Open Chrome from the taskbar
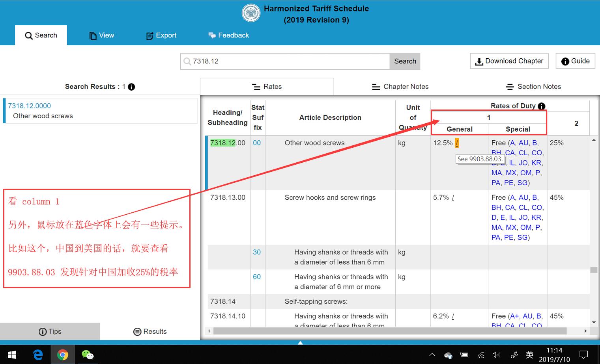This screenshot has width=600, height=364. [63, 354]
